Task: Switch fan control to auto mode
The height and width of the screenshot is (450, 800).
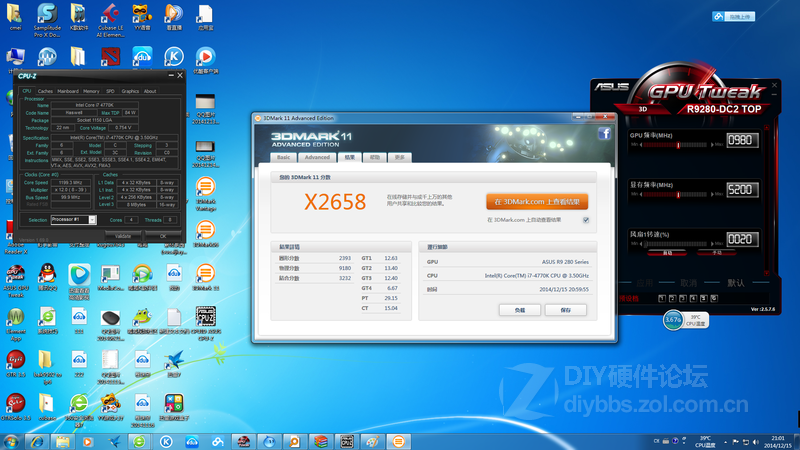Action: point(667,253)
